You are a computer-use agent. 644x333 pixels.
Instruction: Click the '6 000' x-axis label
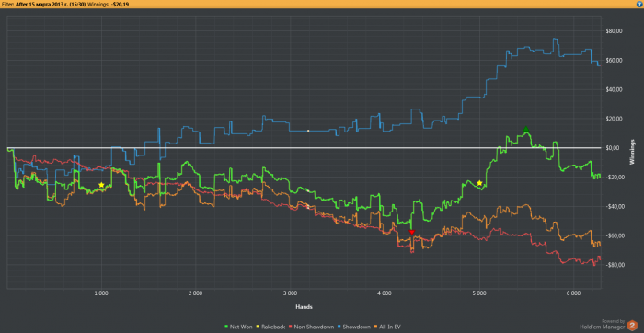click(x=573, y=293)
